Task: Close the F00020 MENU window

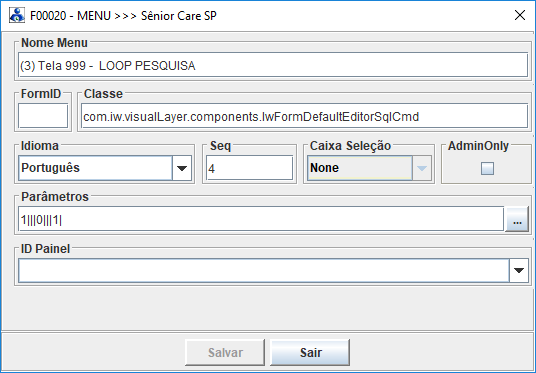Action: tap(520, 15)
